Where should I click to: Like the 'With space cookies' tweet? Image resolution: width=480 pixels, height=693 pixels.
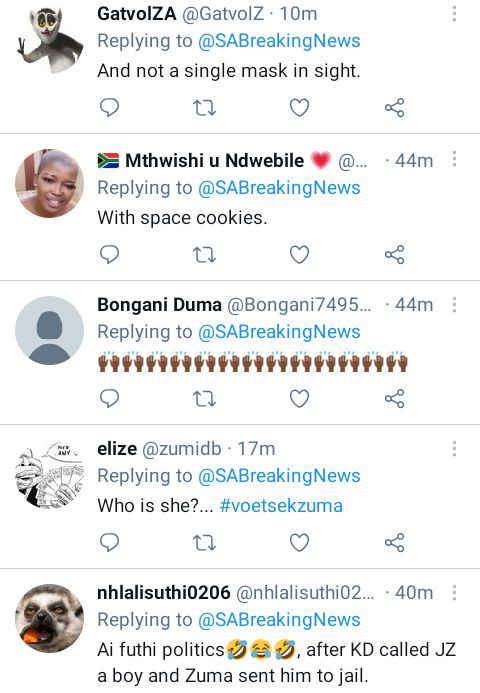coord(299,255)
